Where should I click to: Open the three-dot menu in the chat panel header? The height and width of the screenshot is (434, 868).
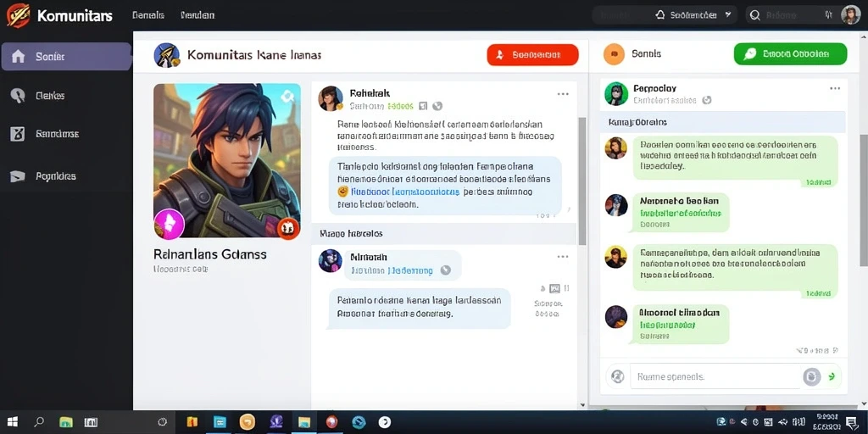point(835,88)
